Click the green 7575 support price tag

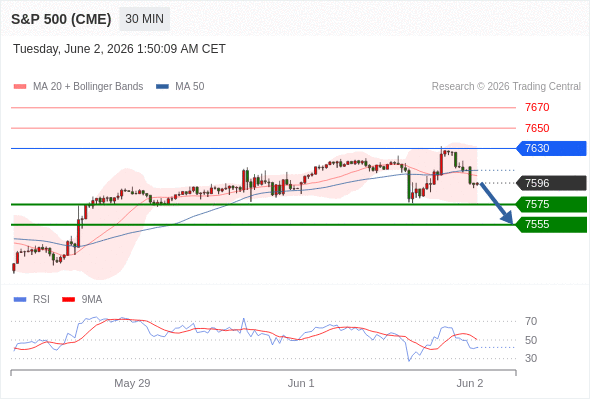point(551,204)
